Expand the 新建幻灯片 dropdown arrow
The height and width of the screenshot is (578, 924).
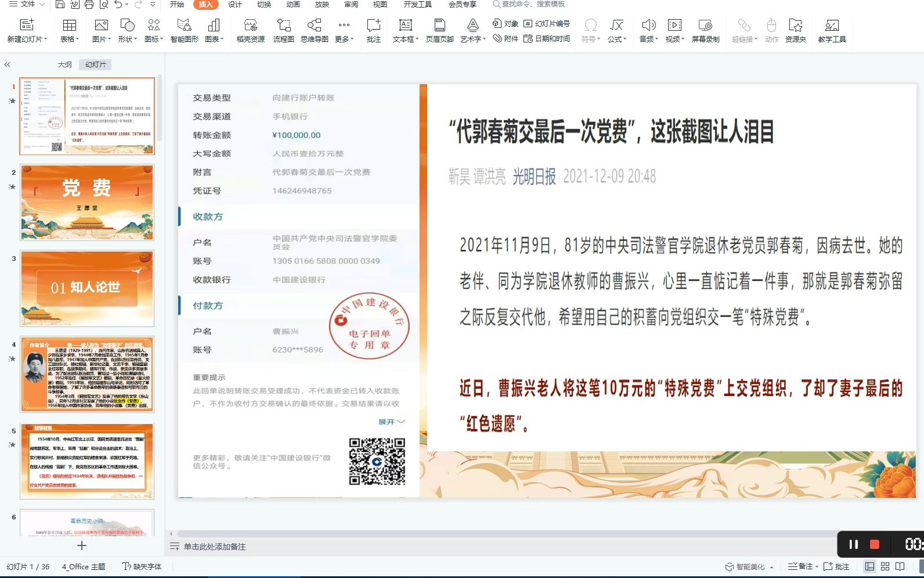46,40
